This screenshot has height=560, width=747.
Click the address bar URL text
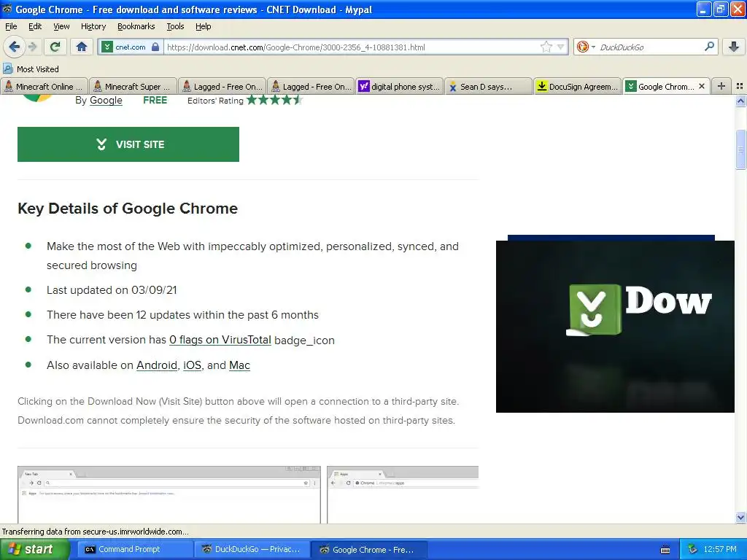pyautogui.click(x=296, y=47)
